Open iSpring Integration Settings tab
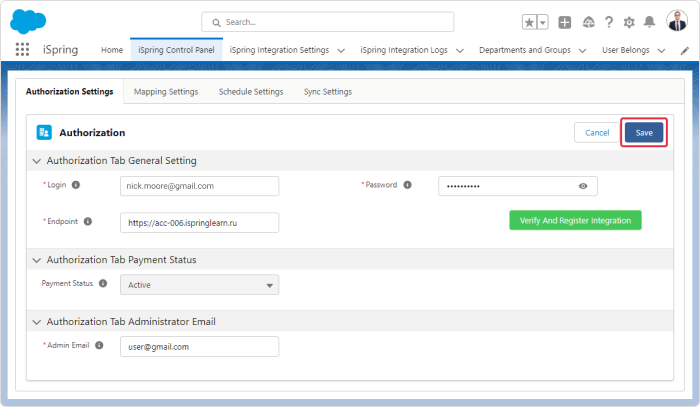This screenshot has height=407, width=700. [279, 50]
